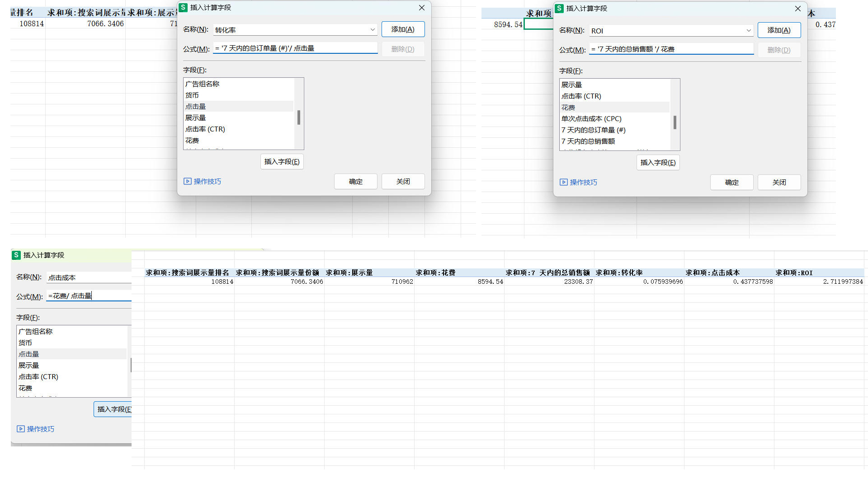868x488 pixels.
Task: Click the WPS icon in 点击成本 dialog title
Action: tap(16, 255)
